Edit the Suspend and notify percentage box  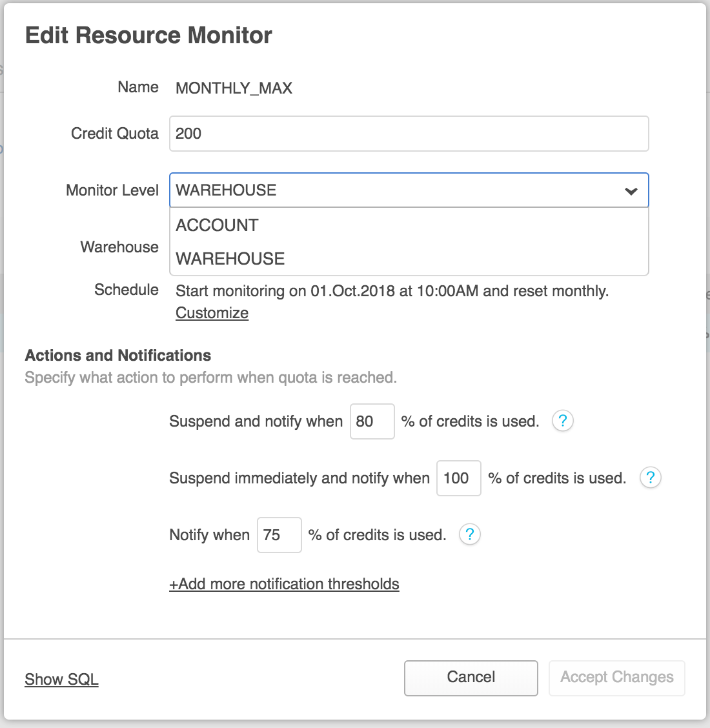372,421
